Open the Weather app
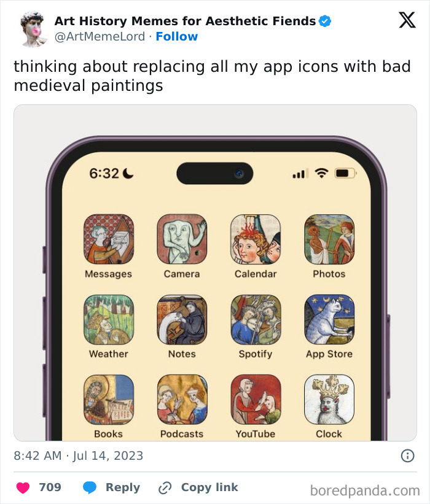The width and height of the screenshot is (430, 504). pos(108,319)
